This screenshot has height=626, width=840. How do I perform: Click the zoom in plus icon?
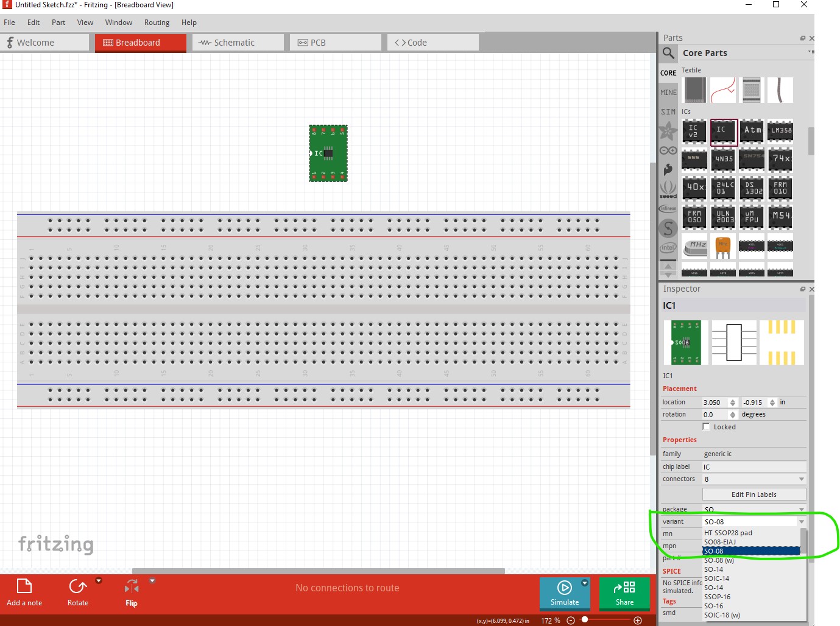tap(638, 621)
